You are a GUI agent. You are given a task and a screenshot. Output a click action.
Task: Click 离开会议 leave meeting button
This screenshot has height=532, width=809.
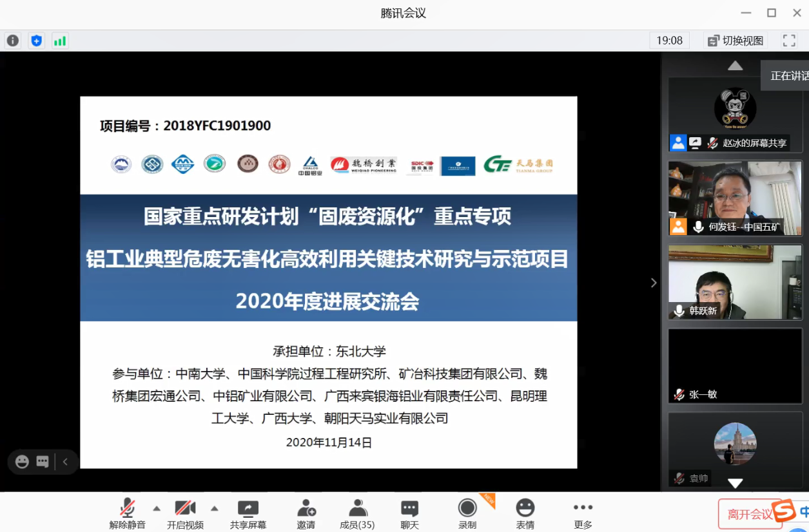[x=750, y=514]
